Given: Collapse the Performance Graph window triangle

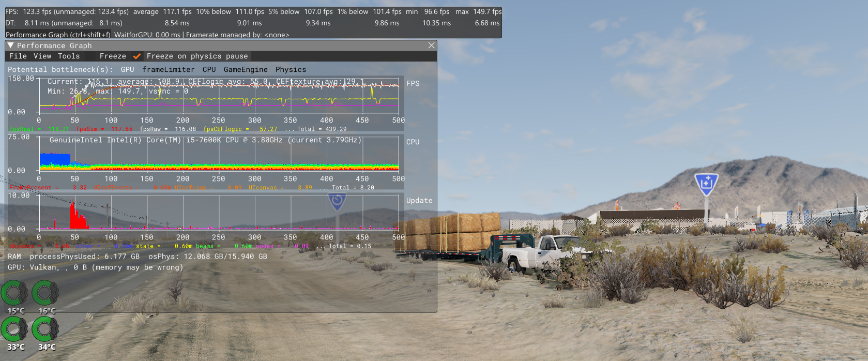Looking at the screenshot, I should pyautogui.click(x=10, y=46).
